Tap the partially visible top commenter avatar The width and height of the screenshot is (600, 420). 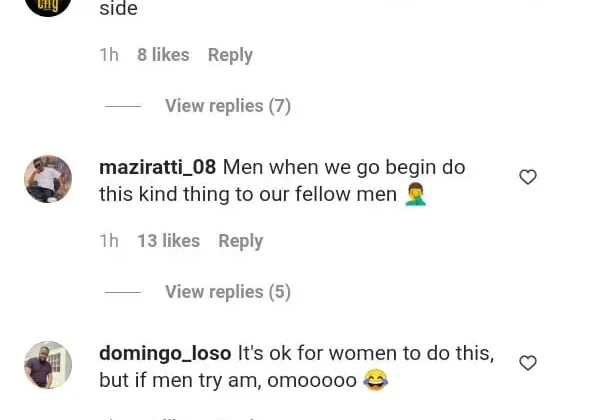[x=48, y=6]
